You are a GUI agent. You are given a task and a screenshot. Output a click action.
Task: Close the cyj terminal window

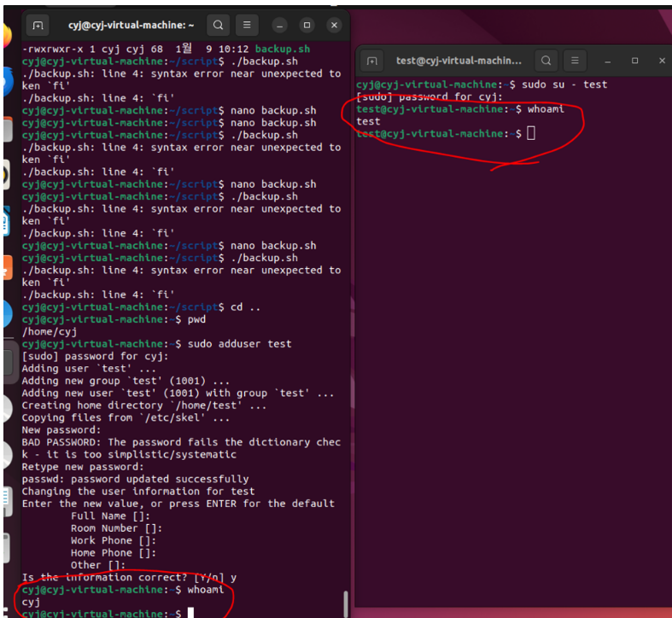[334, 26]
